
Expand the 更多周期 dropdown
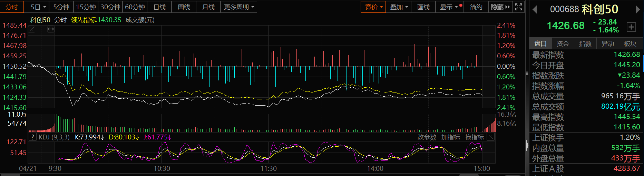239,7
